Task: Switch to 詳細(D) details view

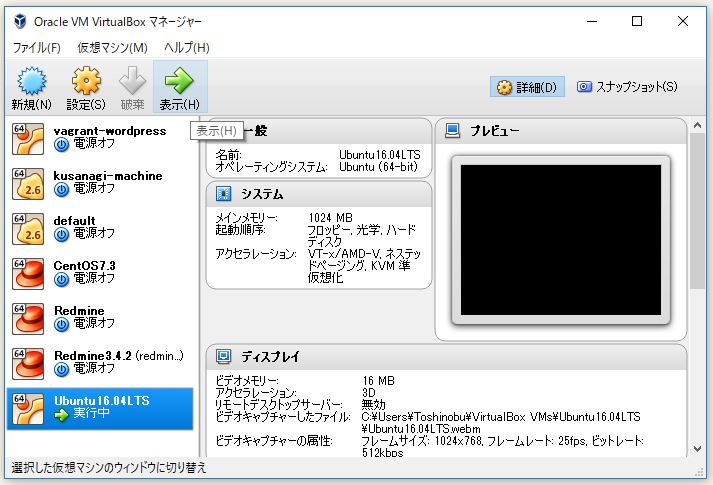Action: coord(527,87)
